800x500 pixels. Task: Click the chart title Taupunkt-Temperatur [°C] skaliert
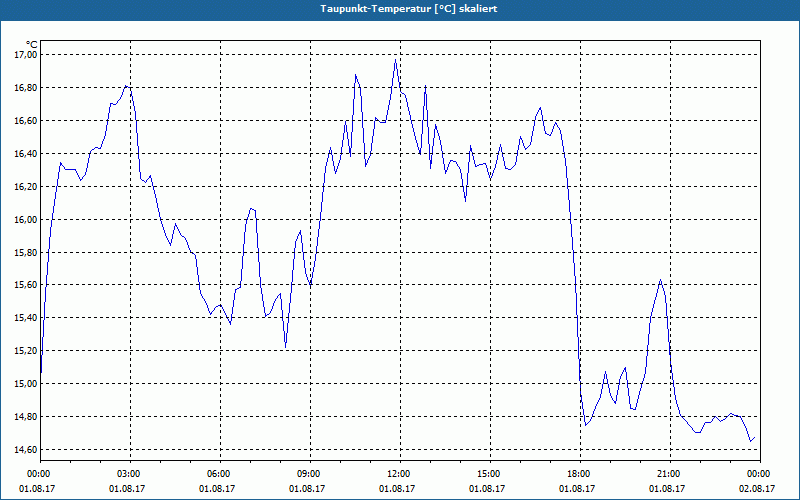408,9
